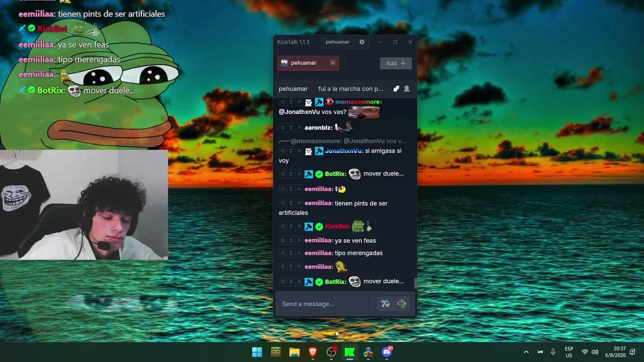Open the Windows Start menu

(257, 352)
